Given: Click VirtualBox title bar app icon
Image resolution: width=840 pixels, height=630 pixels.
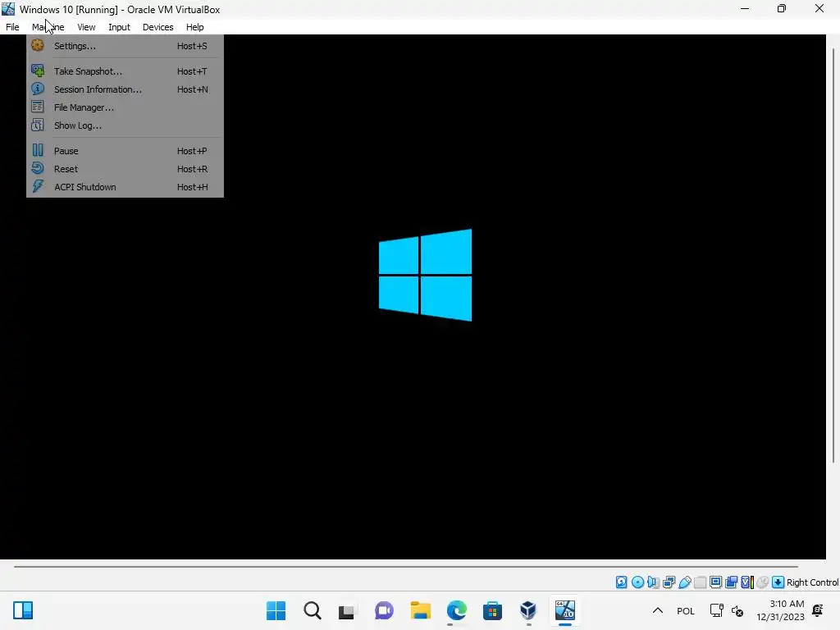Looking at the screenshot, I should pos(8,8).
